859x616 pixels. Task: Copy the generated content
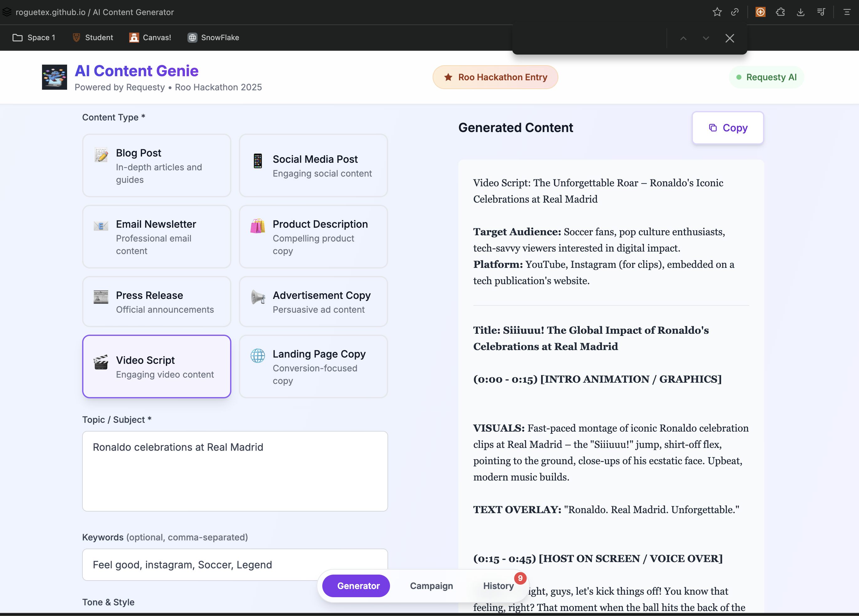(x=728, y=128)
